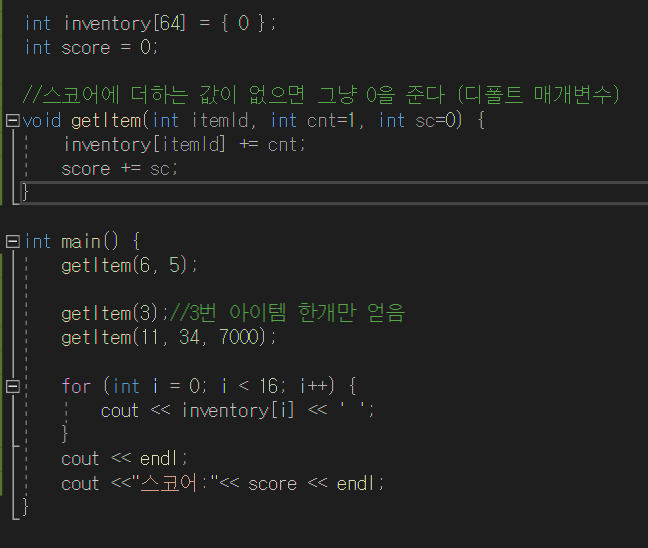This screenshot has width=648, height=548.
Task: Click the Korean comment about default parameters
Action: (x=321, y=95)
